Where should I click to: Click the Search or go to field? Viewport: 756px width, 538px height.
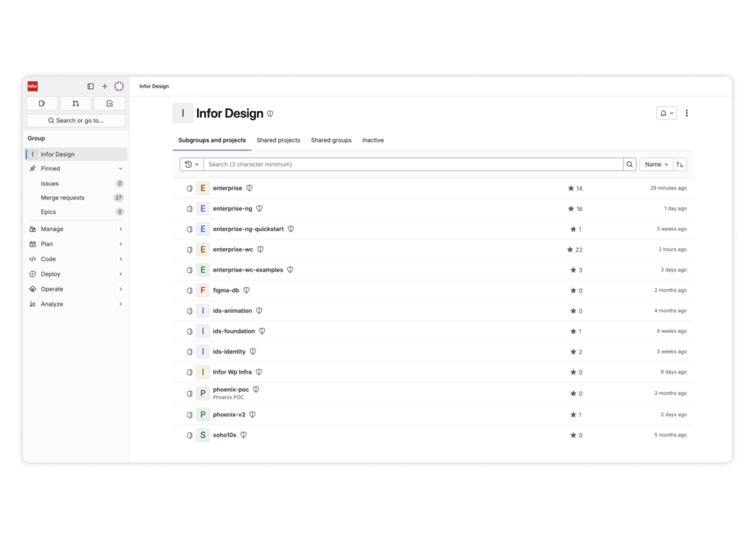click(76, 120)
